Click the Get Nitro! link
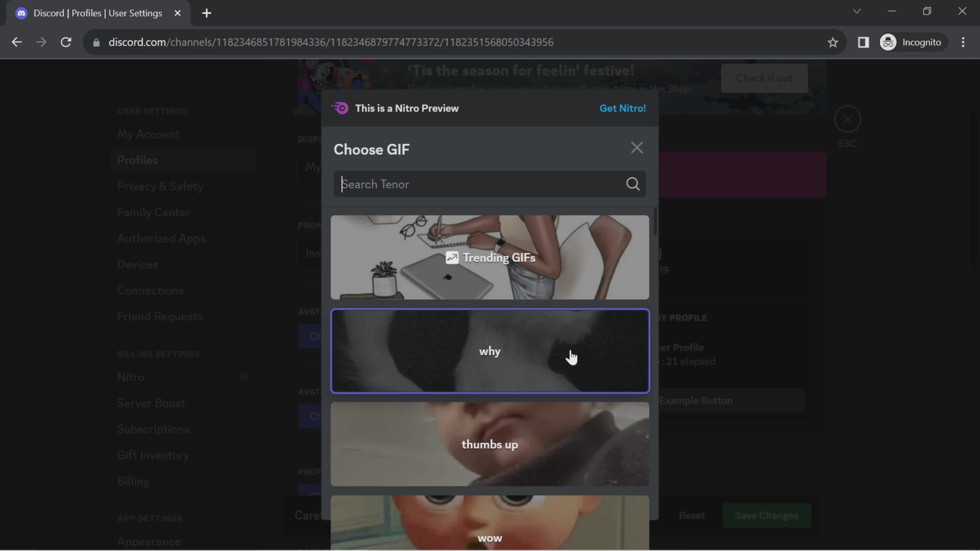 [622, 108]
